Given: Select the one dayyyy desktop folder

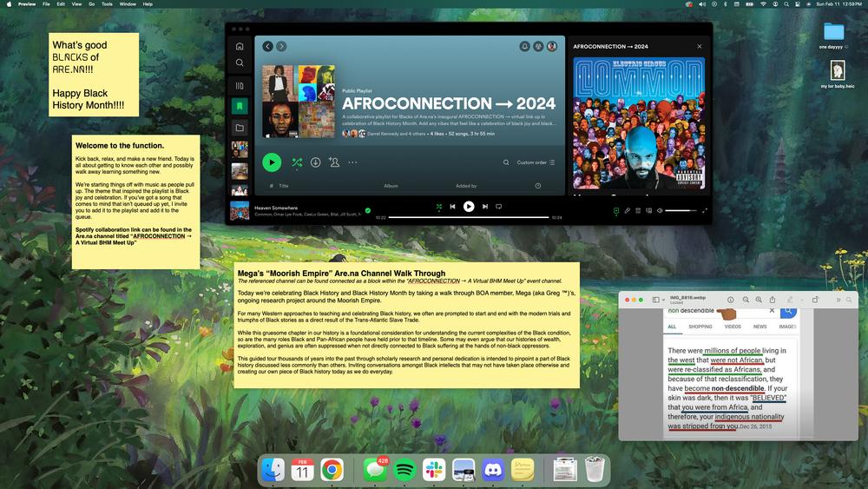Looking at the screenshot, I should point(833,36).
